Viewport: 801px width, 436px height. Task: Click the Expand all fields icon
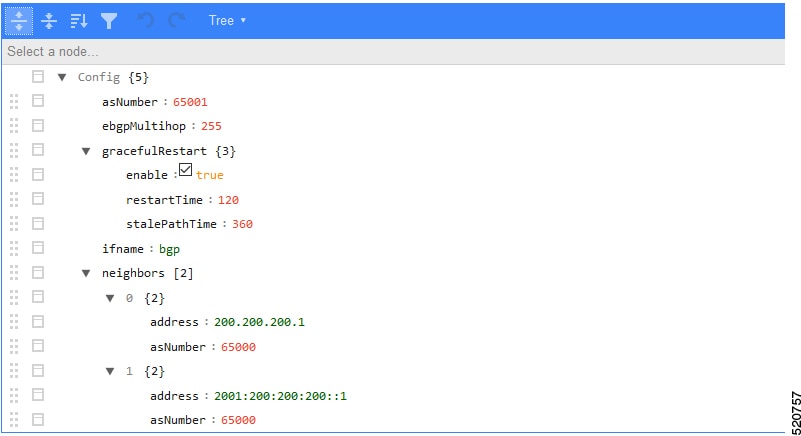click(x=19, y=21)
